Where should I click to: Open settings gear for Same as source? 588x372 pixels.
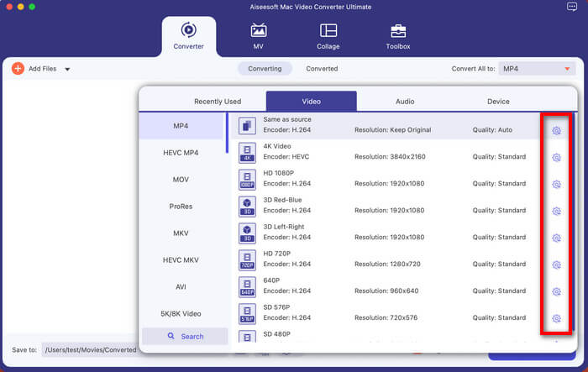click(x=556, y=130)
